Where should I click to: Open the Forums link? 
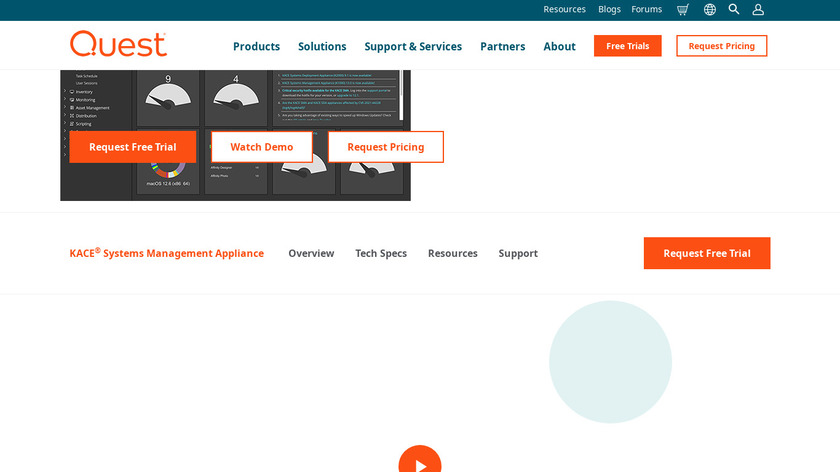(x=647, y=9)
